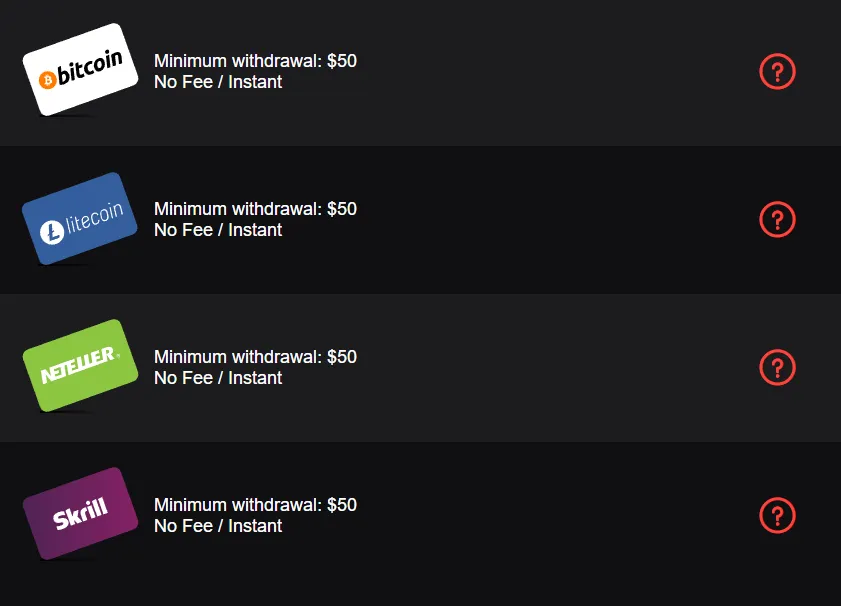The image size is (841, 606).
Task: Select the Litecoin withdrawal method row
Action: tap(420, 219)
